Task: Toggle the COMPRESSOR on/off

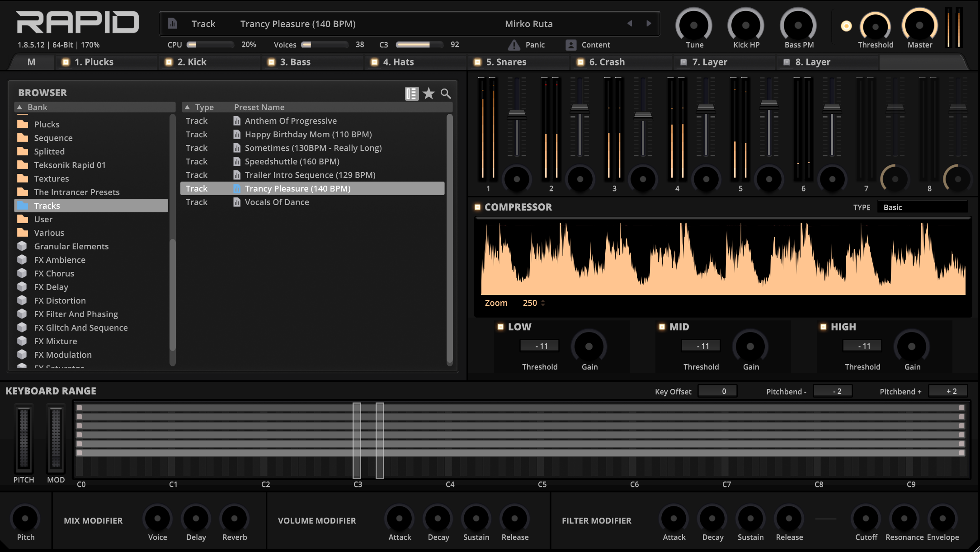Action: [477, 207]
